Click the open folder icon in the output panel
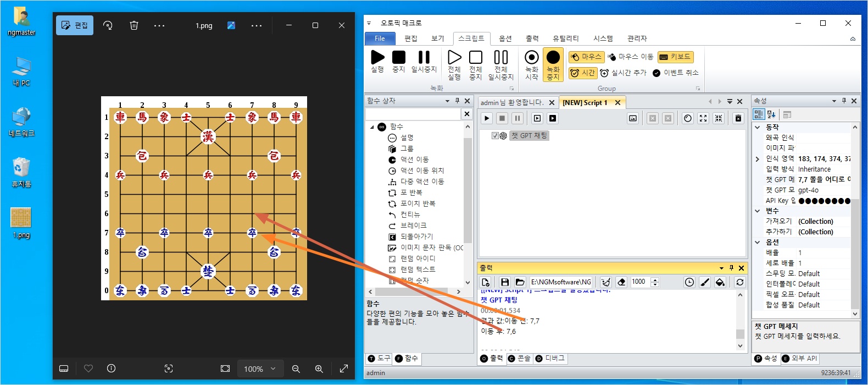This screenshot has height=385, width=868. coord(520,282)
